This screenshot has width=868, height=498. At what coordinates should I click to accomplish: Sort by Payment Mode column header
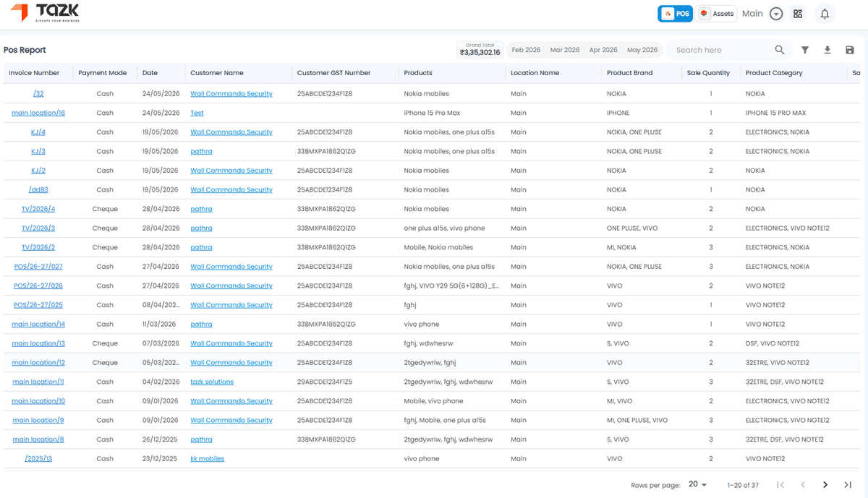(103, 73)
